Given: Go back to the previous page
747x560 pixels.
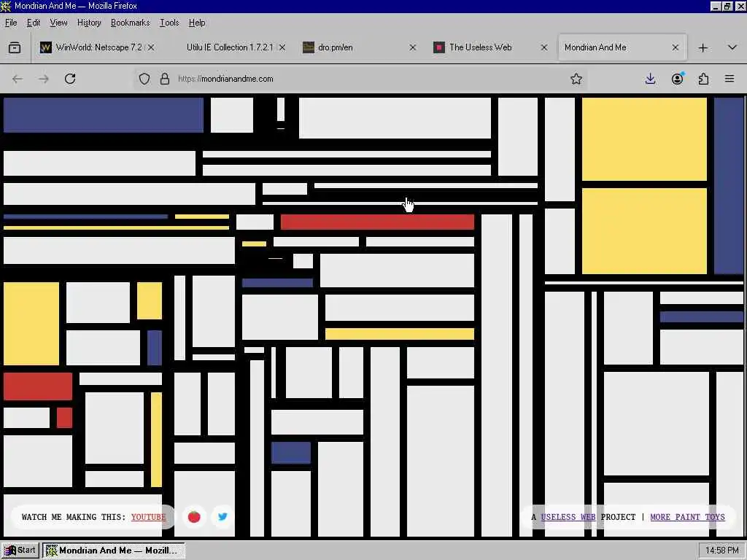Looking at the screenshot, I should click(18, 79).
